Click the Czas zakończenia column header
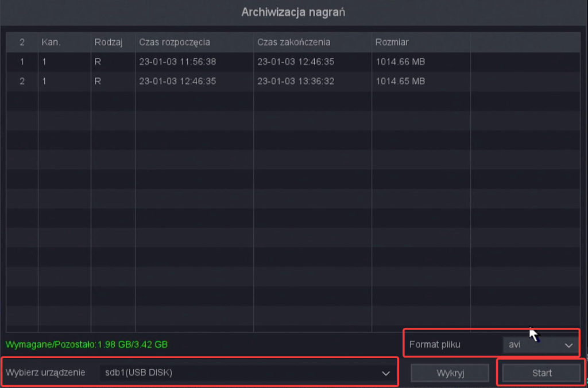This screenshot has width=588, height=388. 293,42
